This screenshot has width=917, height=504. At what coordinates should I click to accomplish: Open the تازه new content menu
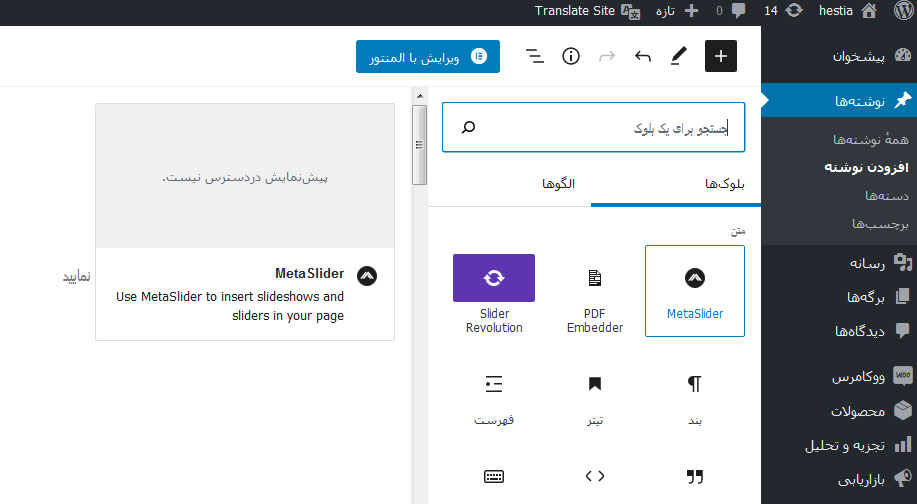(x=677, y=11)
